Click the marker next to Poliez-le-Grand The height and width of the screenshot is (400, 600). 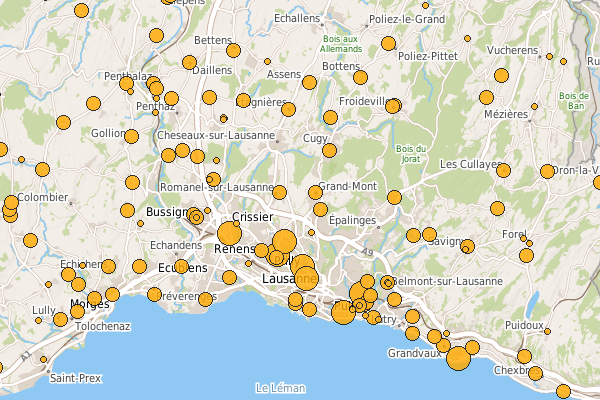tap(388, 45)
